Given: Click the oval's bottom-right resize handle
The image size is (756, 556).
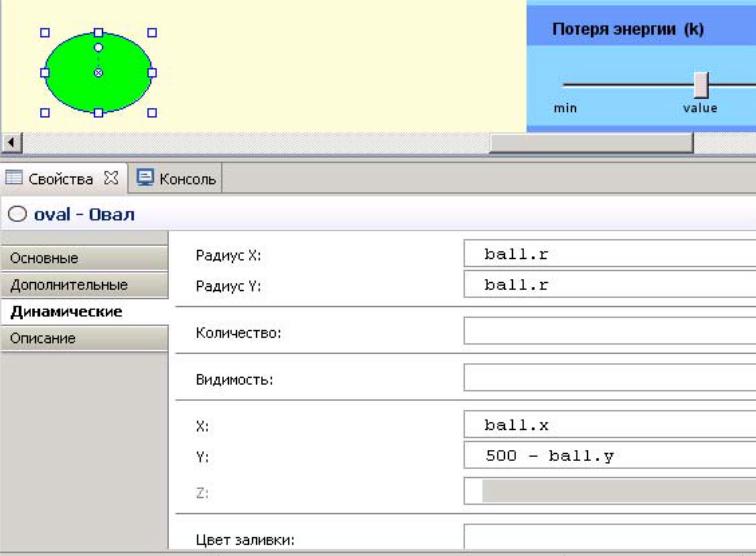Looking at the screenshot, I should 152,112.
